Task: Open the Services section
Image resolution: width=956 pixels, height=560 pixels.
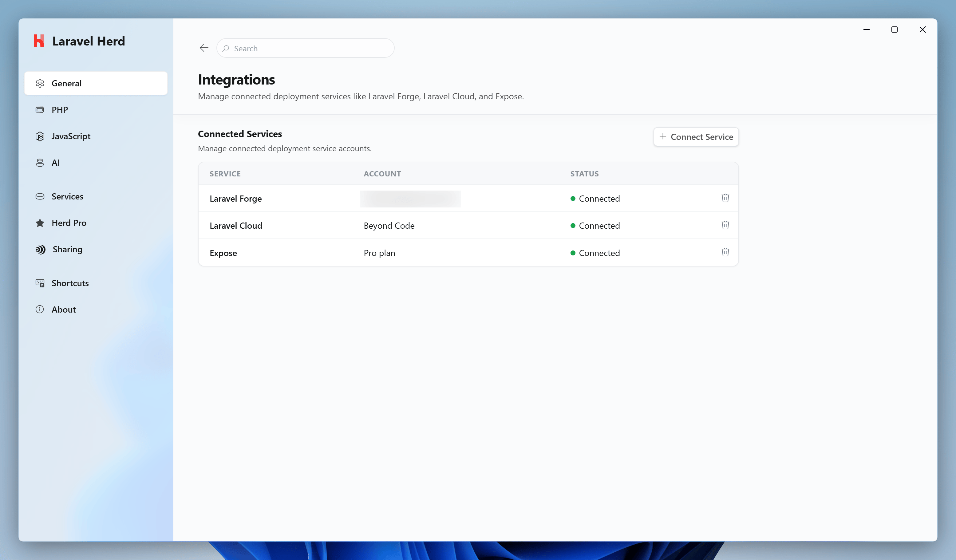Action: coord(96,196)
